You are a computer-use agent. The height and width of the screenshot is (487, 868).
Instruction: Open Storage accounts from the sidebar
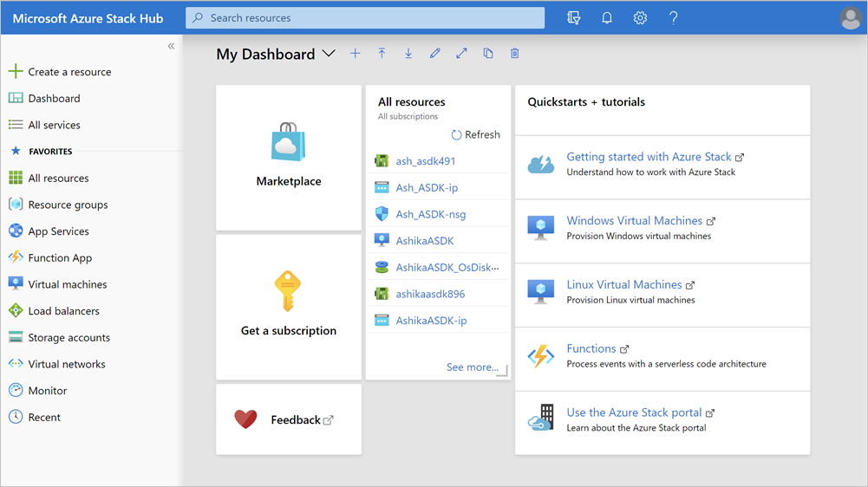click(69, 338)
